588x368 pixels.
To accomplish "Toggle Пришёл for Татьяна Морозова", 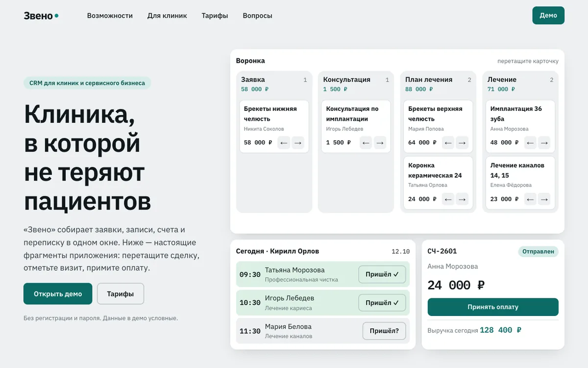I will [382, 274].
